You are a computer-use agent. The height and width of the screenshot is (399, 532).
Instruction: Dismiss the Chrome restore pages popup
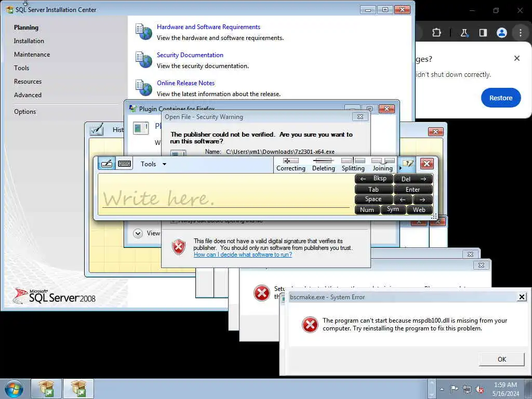coord(517,58)
